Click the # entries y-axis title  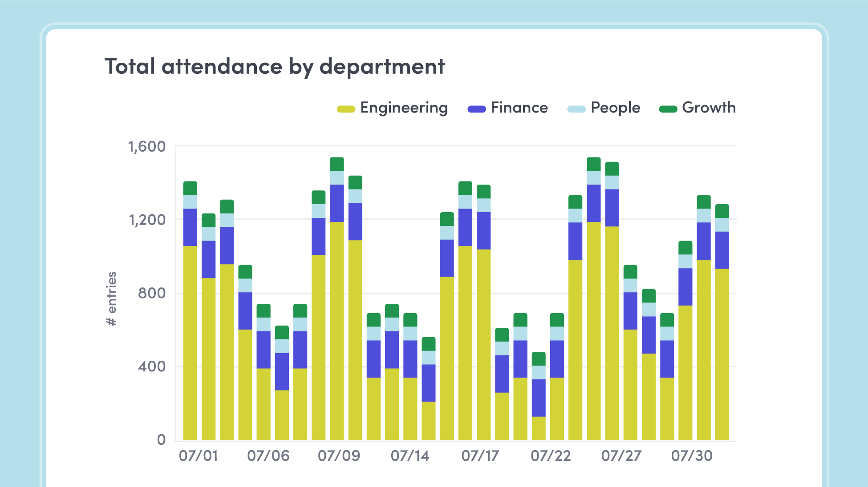[x=112, y=298]
